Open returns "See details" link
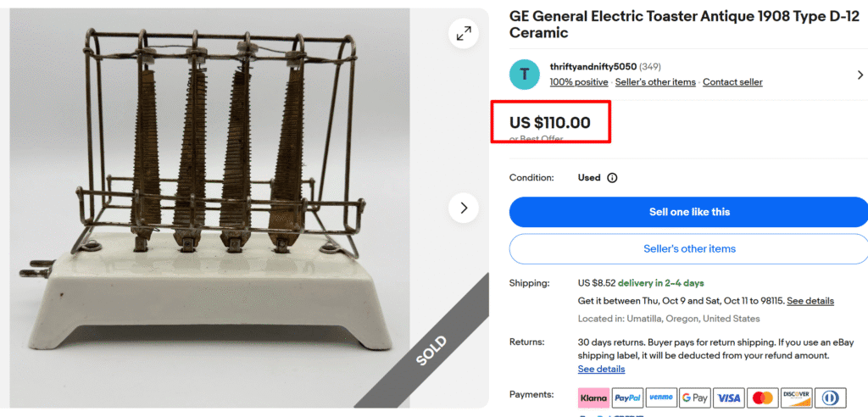Viewport: 868px width, 417px height. [x=601, y=370]
